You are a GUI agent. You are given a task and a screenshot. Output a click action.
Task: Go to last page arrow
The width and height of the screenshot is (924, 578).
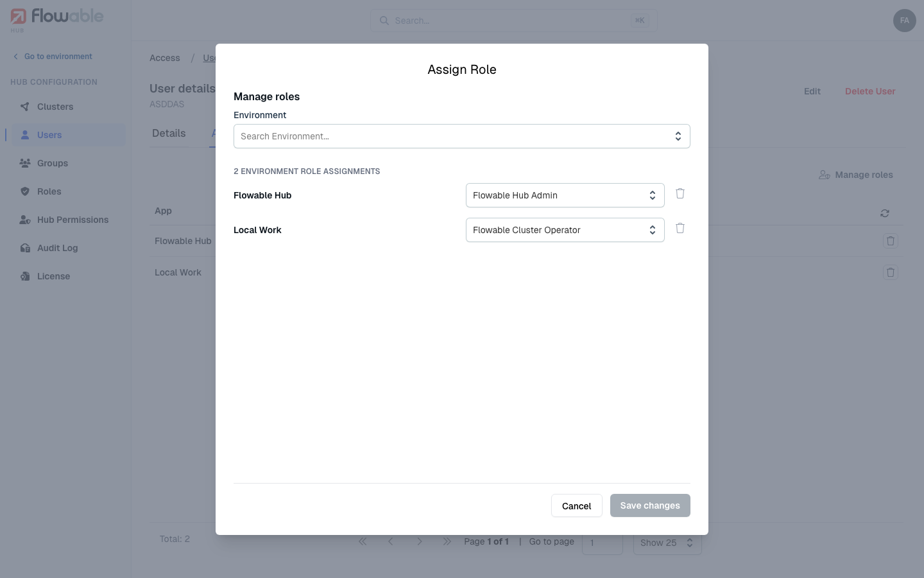[447, 541]
